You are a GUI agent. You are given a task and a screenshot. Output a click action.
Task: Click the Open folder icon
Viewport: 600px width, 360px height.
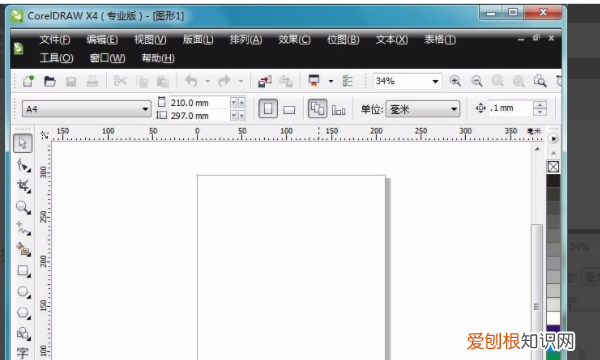click(50, 81)
